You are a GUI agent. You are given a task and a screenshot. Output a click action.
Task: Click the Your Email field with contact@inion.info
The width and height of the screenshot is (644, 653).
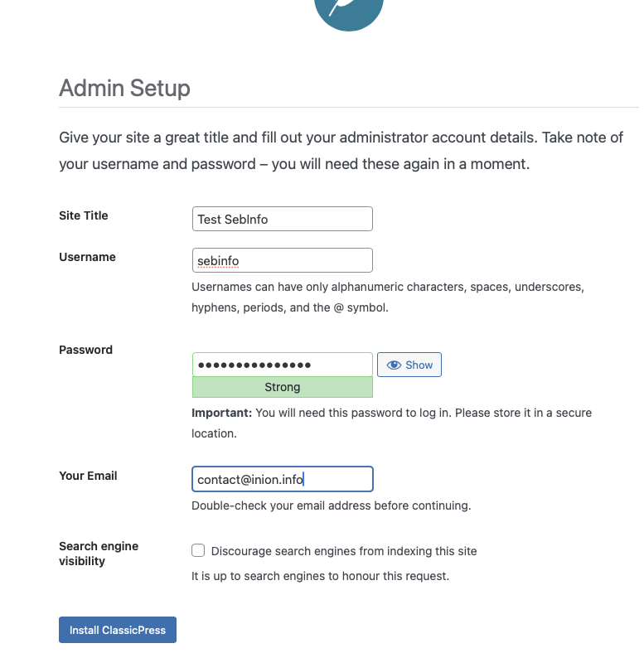click(282, 479)
